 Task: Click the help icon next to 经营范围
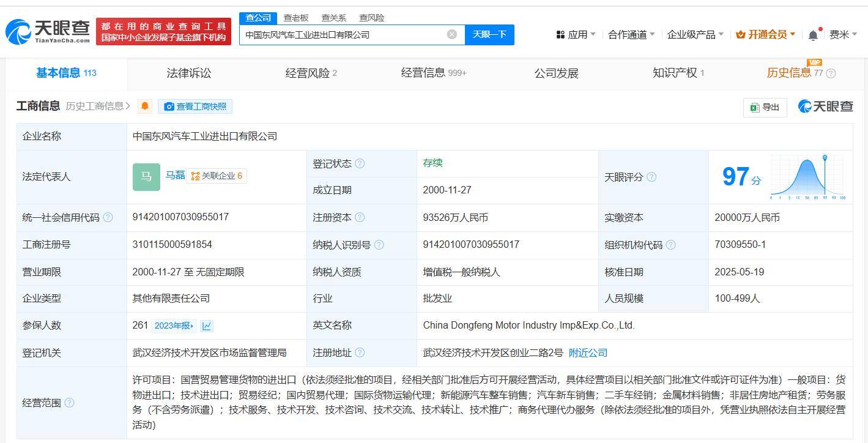click(x=69, y=403)
